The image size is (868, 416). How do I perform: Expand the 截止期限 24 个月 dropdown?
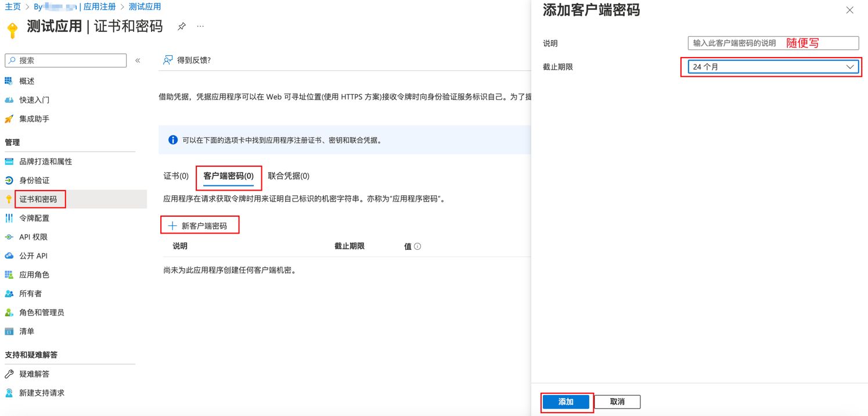772,67
